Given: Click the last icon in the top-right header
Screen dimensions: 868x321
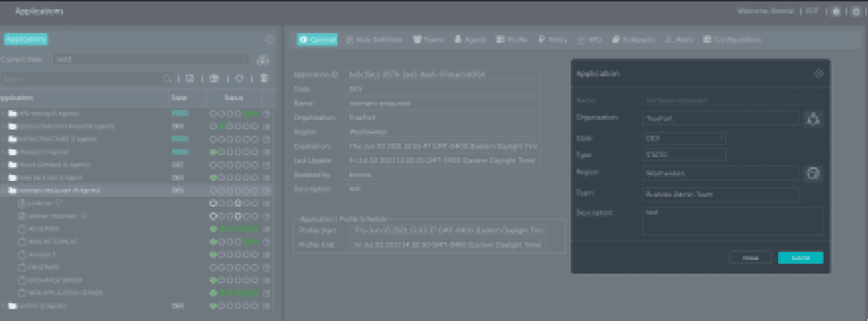Looking at the screenshot, I should point(856,11).
